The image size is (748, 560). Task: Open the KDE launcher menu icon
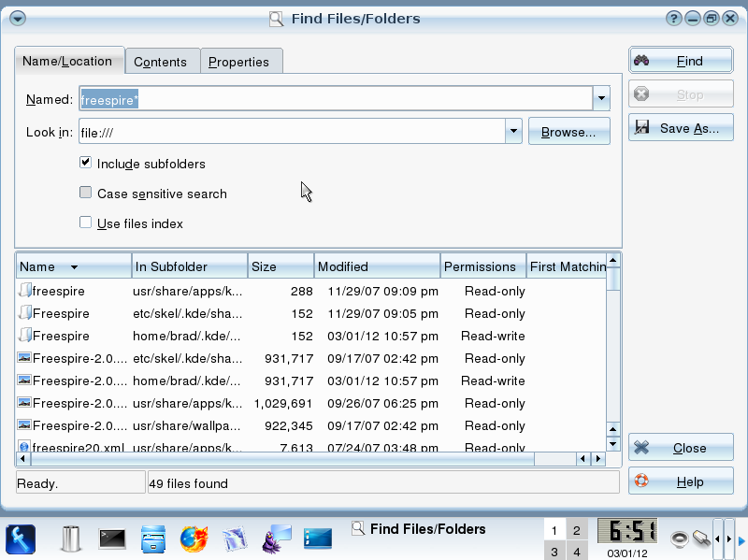pos(20,539)
